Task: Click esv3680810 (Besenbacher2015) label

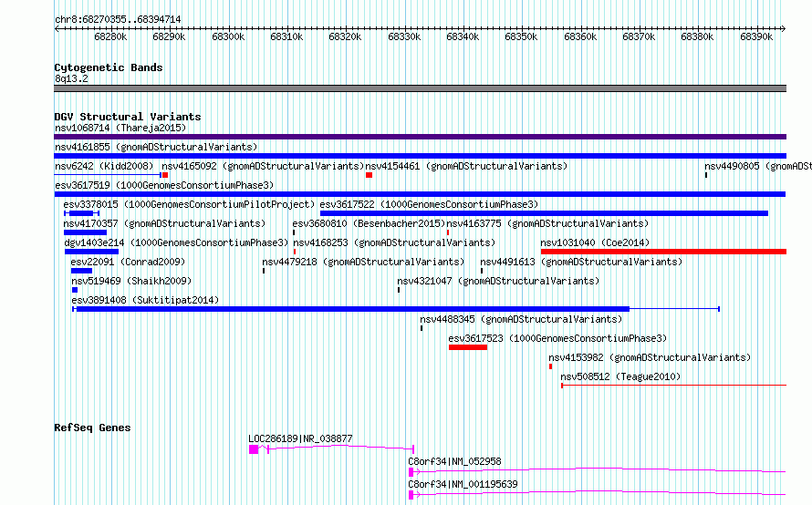Action: pos(369,223)
